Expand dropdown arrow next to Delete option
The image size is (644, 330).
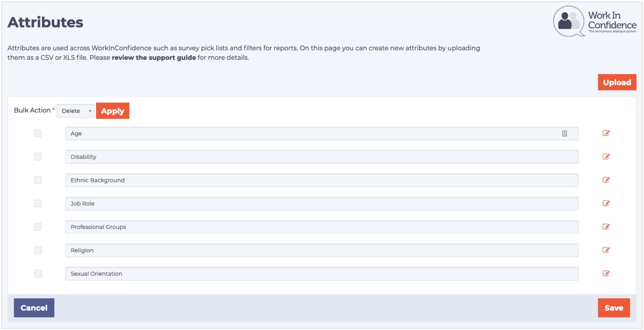[88, 111]
